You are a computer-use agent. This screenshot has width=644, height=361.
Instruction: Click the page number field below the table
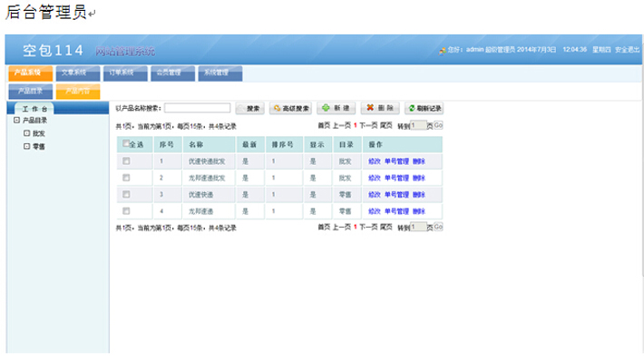pos(418,227)
